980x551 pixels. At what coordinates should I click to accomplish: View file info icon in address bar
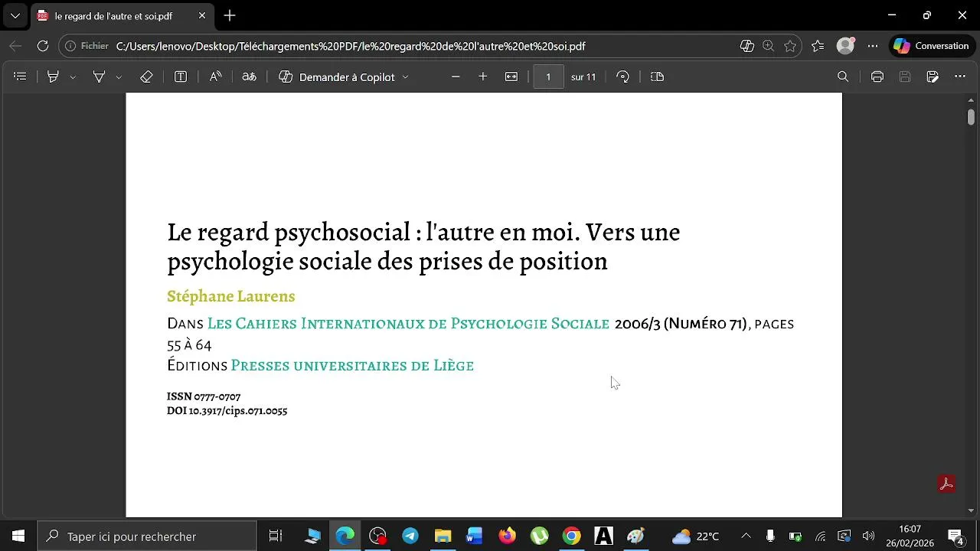[x=70, y=46]
